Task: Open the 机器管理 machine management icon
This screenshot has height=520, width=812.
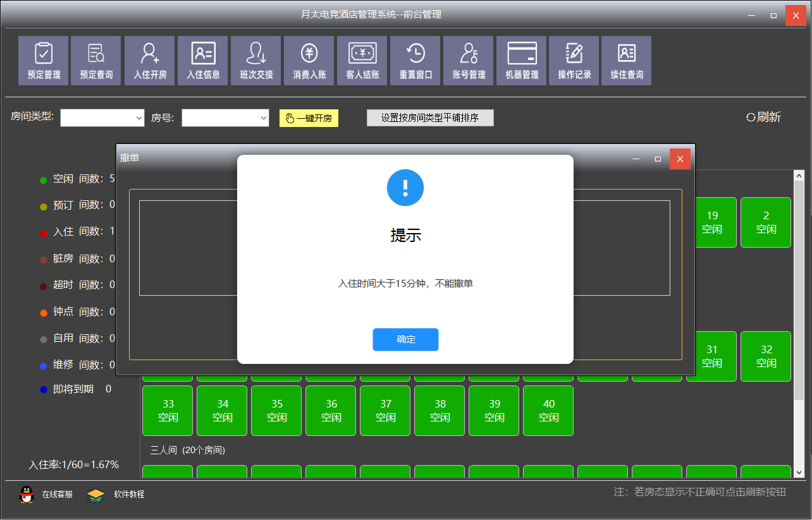Action: pos(522,61)
